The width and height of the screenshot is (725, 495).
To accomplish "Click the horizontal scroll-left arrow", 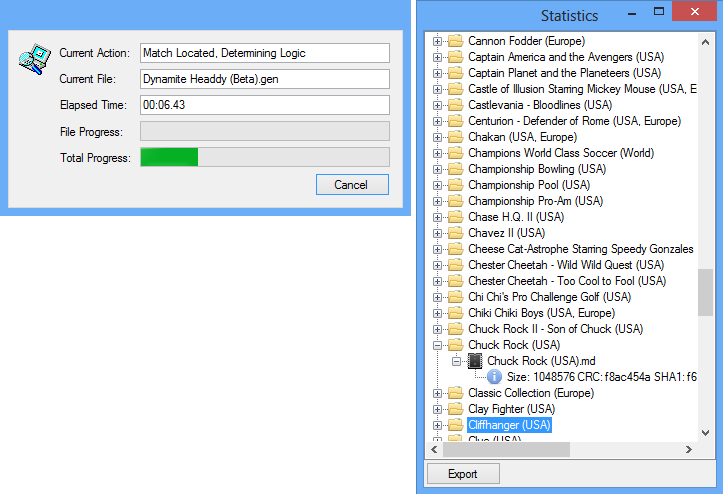I will coord(434,450).
